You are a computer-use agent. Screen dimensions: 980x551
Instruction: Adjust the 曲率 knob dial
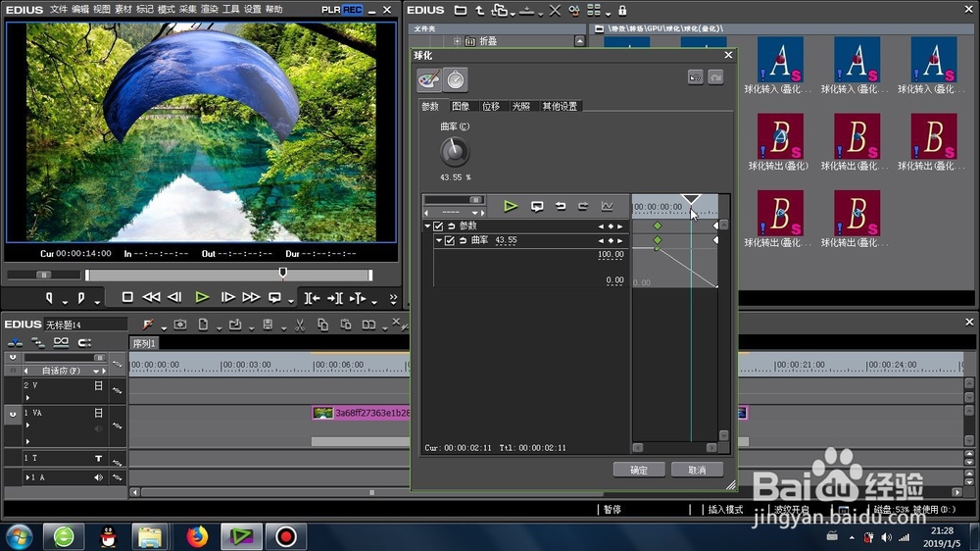[455, 151]
